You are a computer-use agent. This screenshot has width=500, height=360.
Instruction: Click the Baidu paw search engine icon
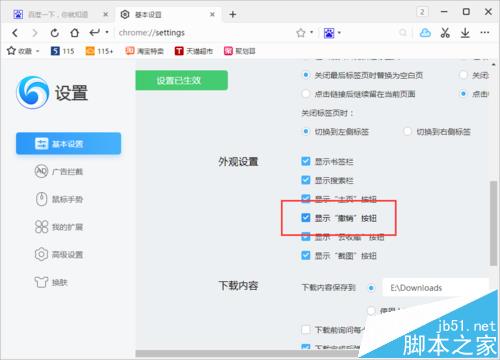(x=329, y=33)
